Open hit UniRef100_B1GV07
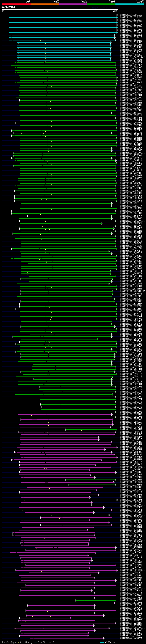The image size is (146, 644). (x=131, y=32)
